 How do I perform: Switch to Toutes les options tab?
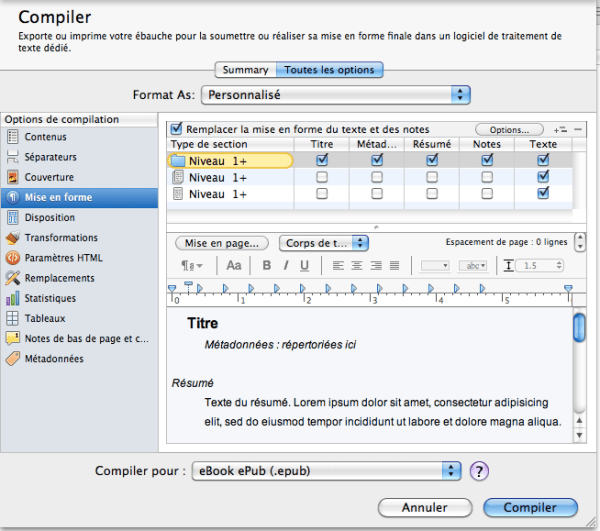(x=329, y=70)
